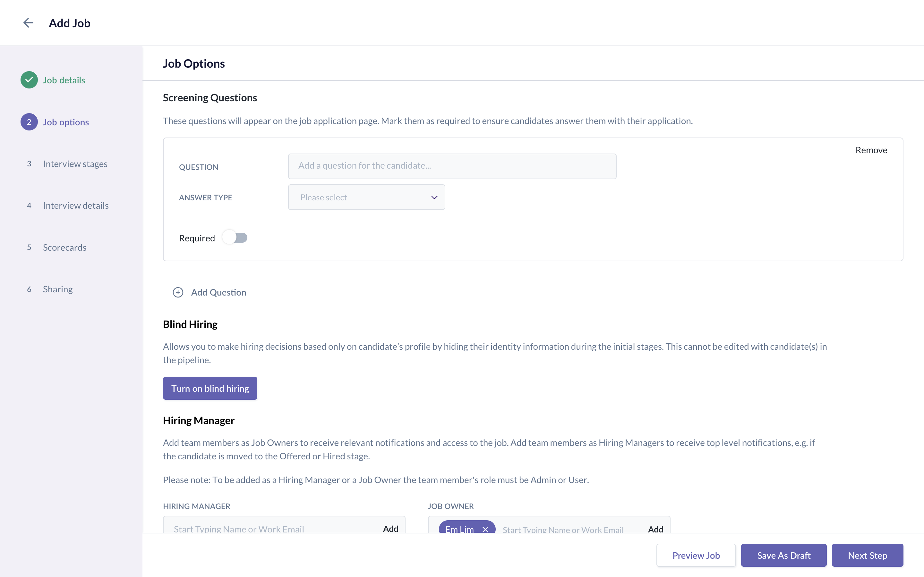
Task: Click Add beside the Job Owner field
Action: point(655,529)
